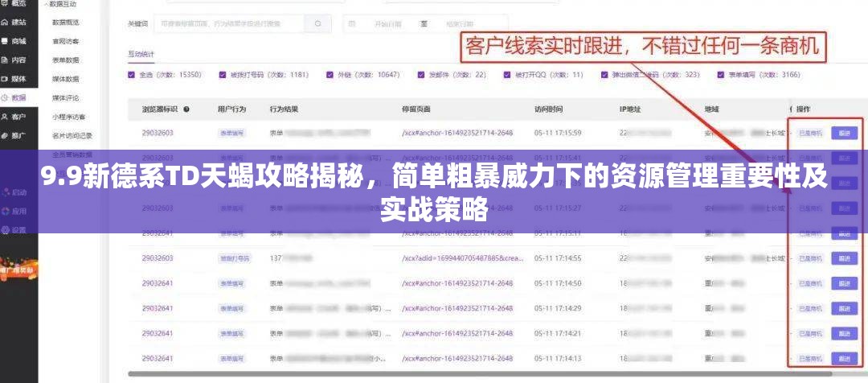The height and width of the screenshot is (383, 868).
Task: Open browser ID 29032641 in 17:14:13 row
Action: (158, 358)
